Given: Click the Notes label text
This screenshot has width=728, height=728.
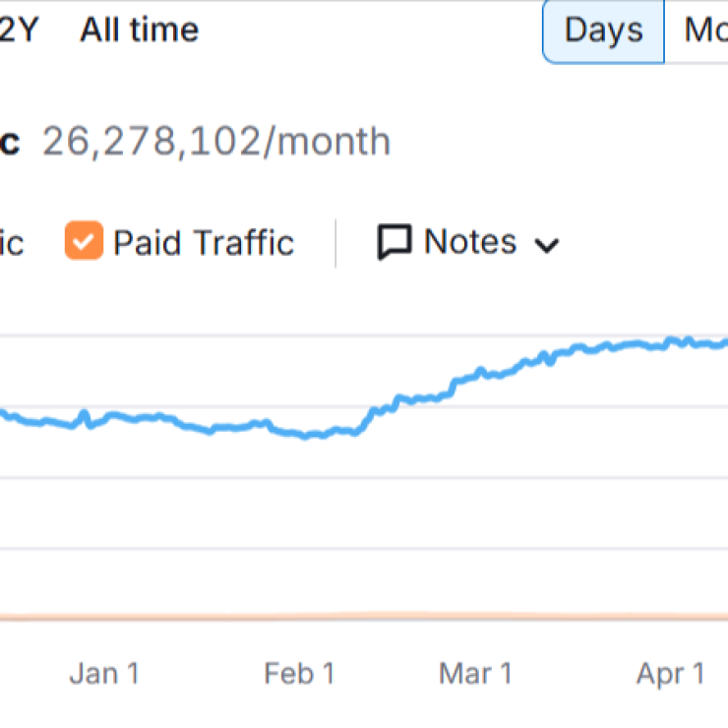Looking at the screenshot, I should click(x=469, y=242).
